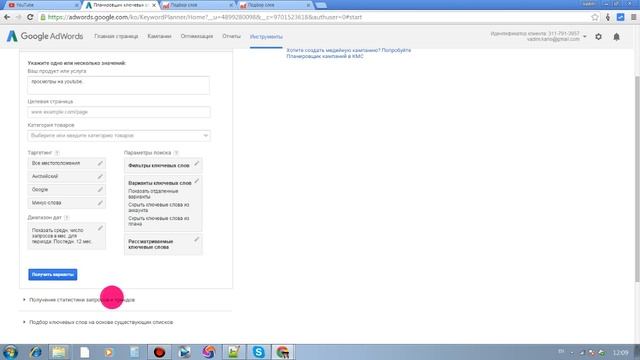640x360 pixels.
Task: Open help icon next to 'Таргетинг'
Action: 57,153
